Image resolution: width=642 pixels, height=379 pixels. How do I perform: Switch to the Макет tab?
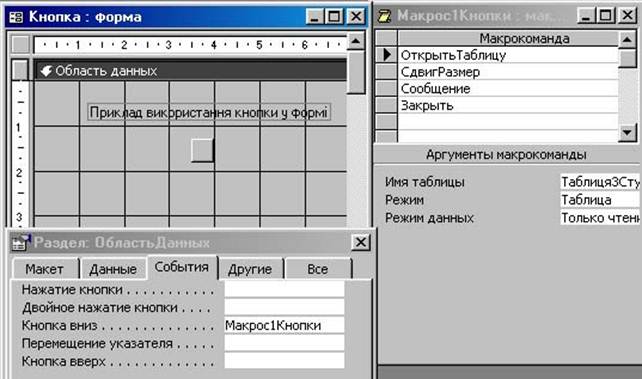tap(45, 269)
